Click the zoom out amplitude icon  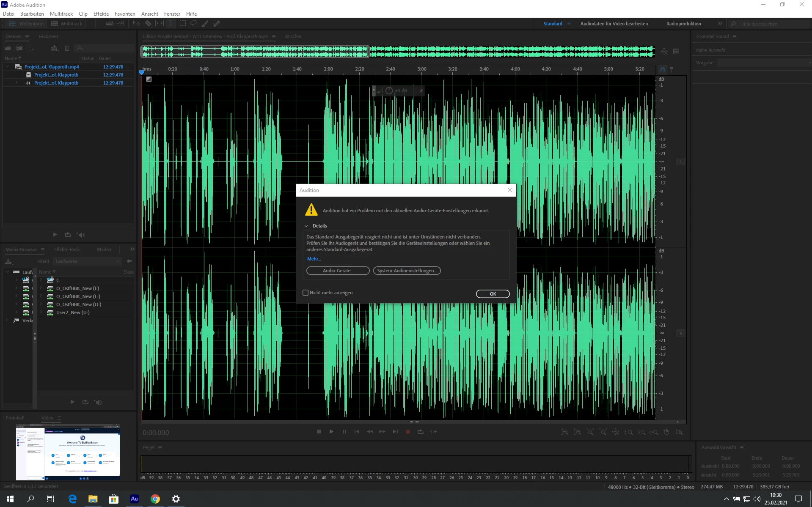577,432
